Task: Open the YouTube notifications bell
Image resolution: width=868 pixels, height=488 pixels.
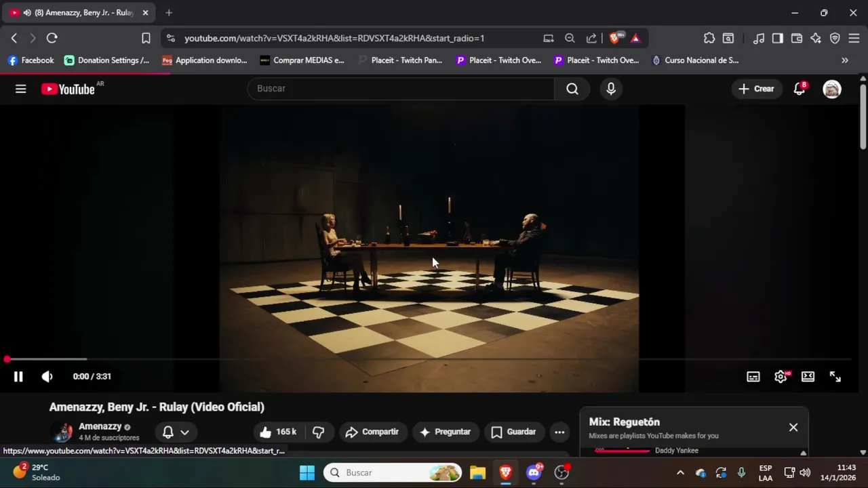Action: click(x=800, y=89)
